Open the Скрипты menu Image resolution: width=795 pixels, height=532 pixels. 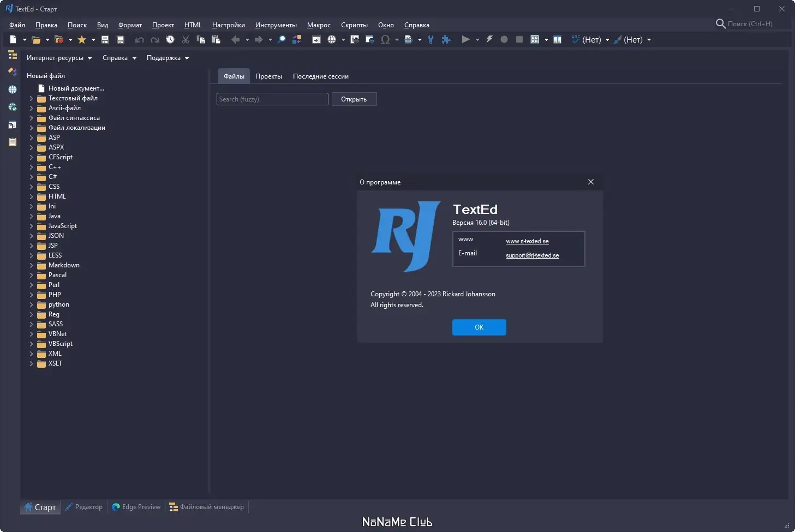354,25
